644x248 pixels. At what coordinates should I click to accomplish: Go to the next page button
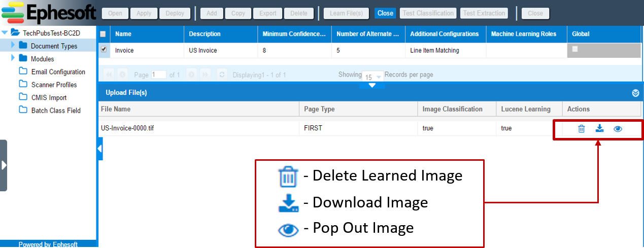coord(191,75)
